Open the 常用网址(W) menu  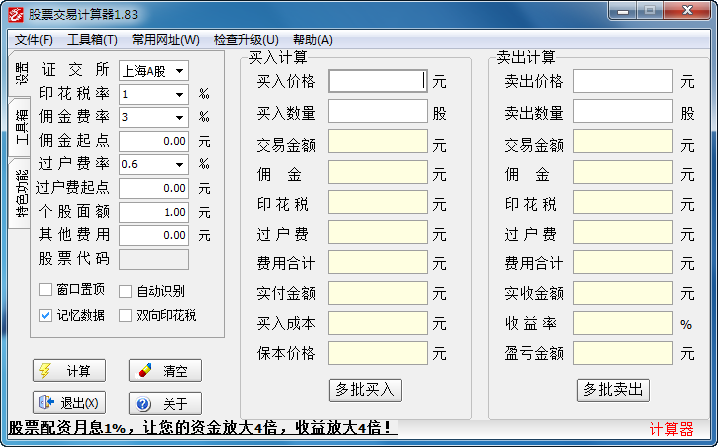pos(166,40)
